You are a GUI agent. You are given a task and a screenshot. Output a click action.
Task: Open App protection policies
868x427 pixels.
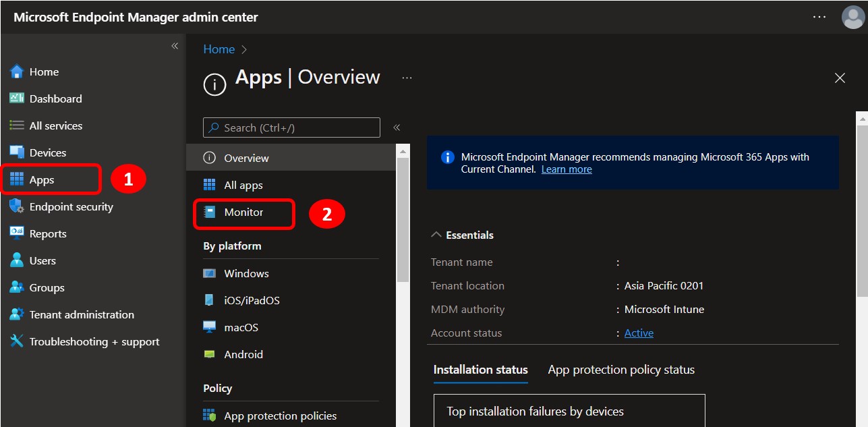[279, 416]
